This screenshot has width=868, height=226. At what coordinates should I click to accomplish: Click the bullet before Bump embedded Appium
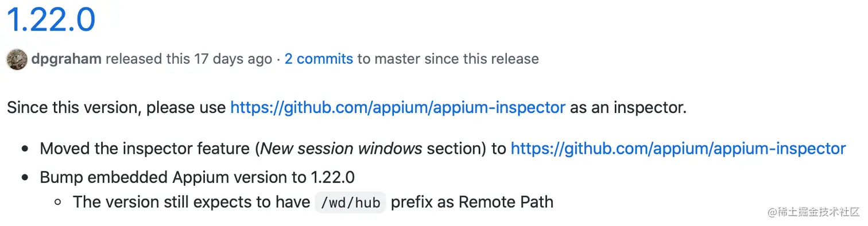point(25,178)
